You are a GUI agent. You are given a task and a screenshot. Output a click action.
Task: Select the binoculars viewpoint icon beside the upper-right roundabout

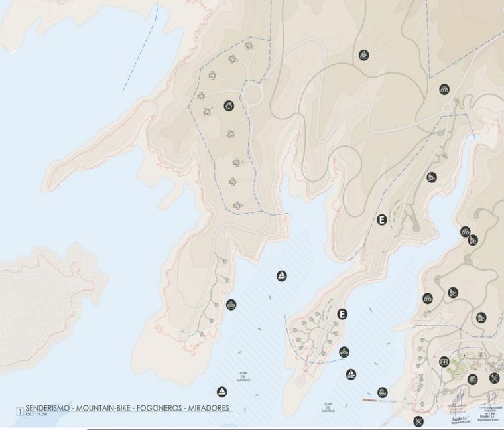(444, 89)
